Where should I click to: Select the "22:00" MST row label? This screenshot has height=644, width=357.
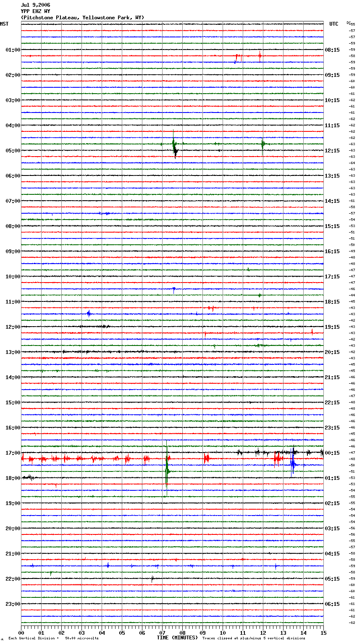tap(13, 579)
